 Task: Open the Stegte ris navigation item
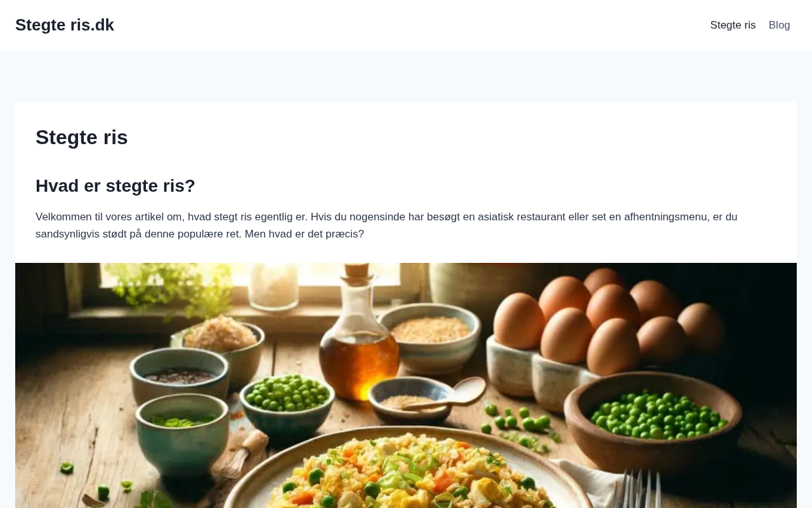[733, 25]
